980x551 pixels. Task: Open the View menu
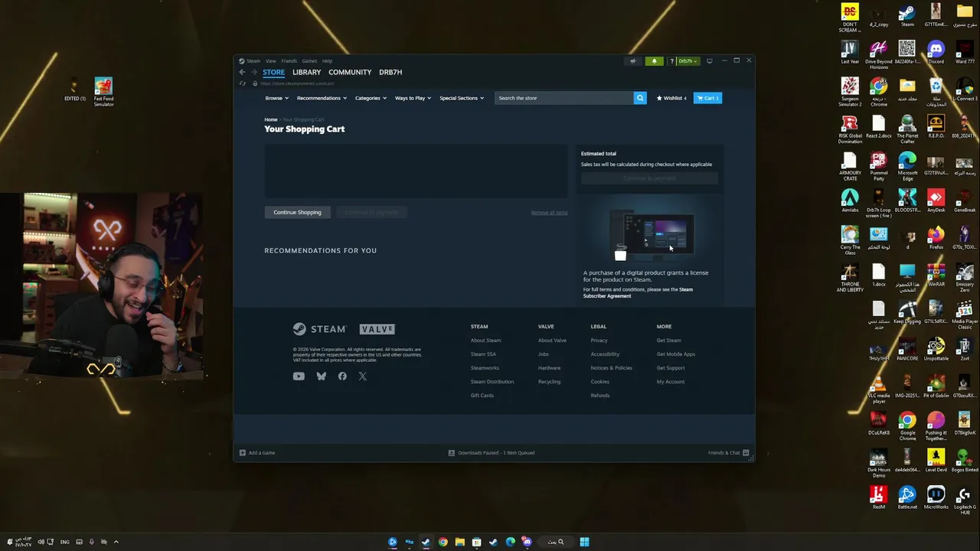(270, 61)
